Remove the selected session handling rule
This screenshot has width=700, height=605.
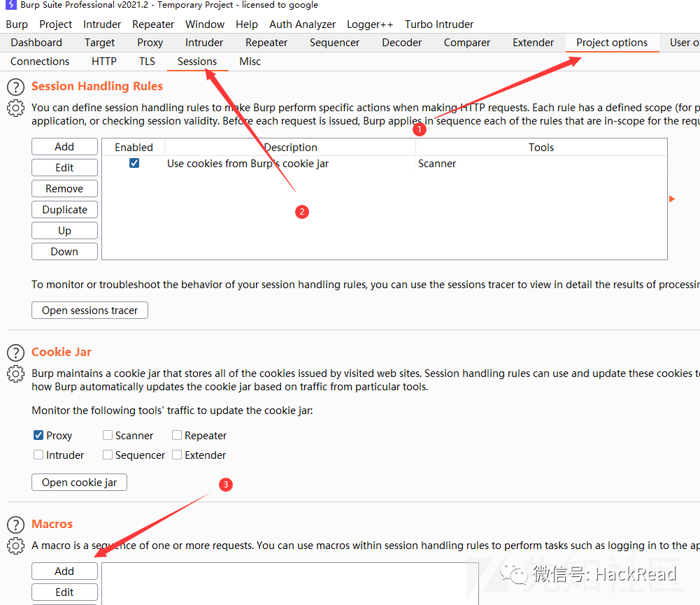pyautogui.click(x=65, y=189)
